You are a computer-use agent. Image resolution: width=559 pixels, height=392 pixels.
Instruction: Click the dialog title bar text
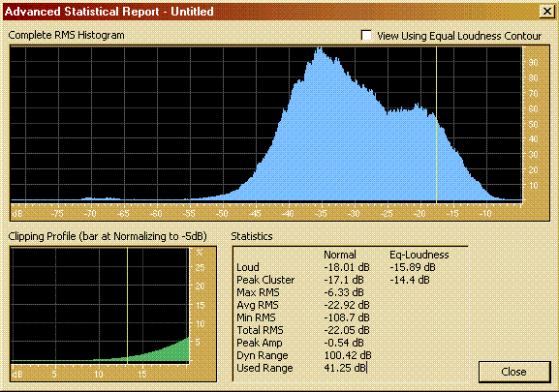(x=109, y=12)
